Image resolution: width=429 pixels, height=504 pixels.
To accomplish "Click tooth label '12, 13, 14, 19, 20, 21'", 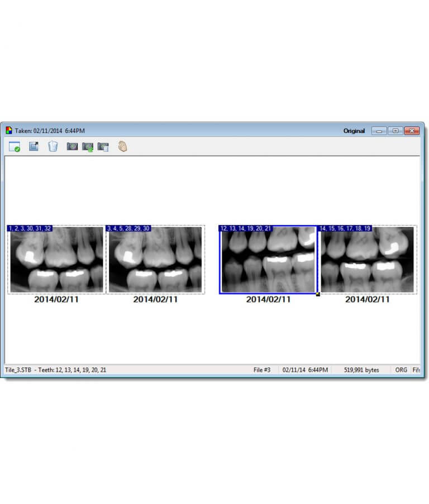I will click(x=245, y=228).
